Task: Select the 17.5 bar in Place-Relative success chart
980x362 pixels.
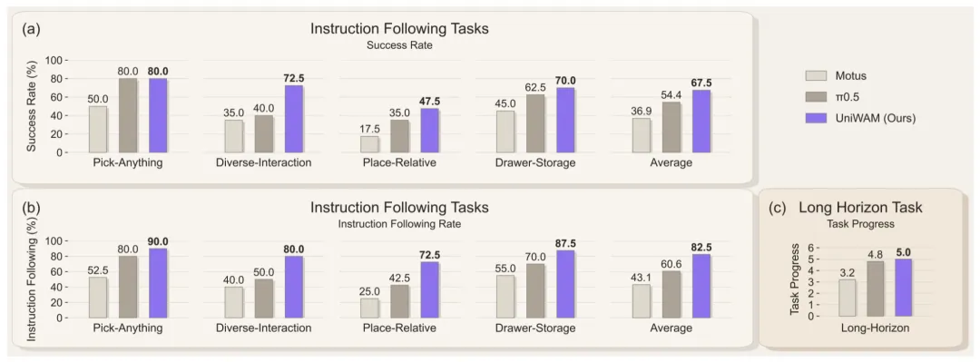Action: pyautogui.click(x=368, y=143)
